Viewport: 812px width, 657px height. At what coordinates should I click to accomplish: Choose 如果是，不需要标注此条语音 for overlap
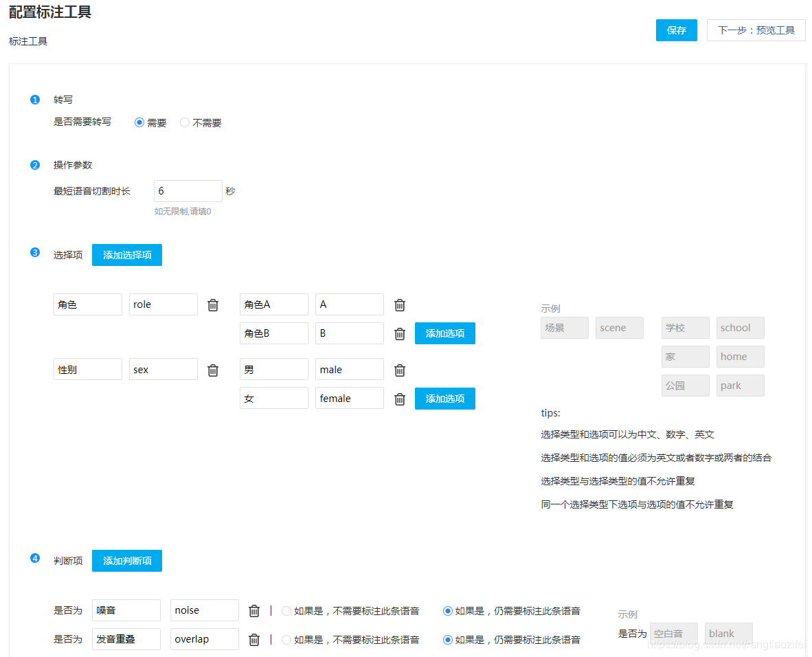[286, 640]
